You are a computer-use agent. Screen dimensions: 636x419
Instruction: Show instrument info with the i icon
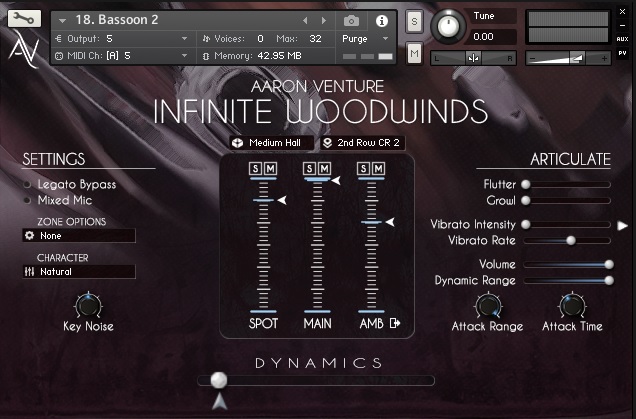pos(381,21)
